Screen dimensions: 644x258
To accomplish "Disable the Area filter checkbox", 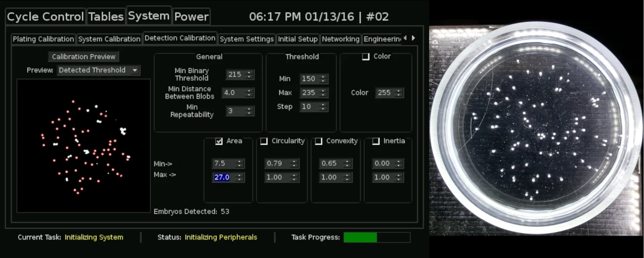I will click(x=219, y=141).
